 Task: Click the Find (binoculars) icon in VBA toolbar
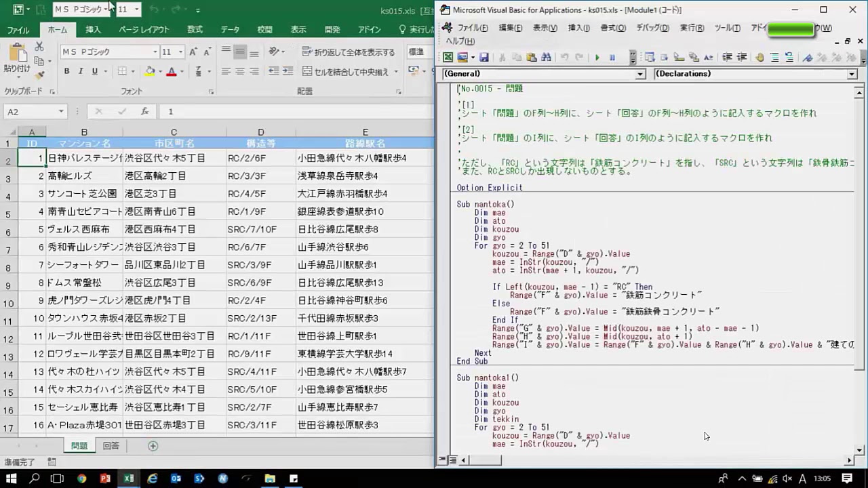pyautogui.click(x=546, y=58)
